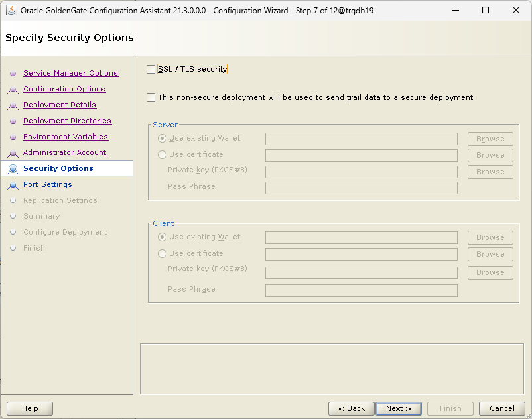
Task: Open the Service Manager Options step
Action: click(x=70, y=73)
